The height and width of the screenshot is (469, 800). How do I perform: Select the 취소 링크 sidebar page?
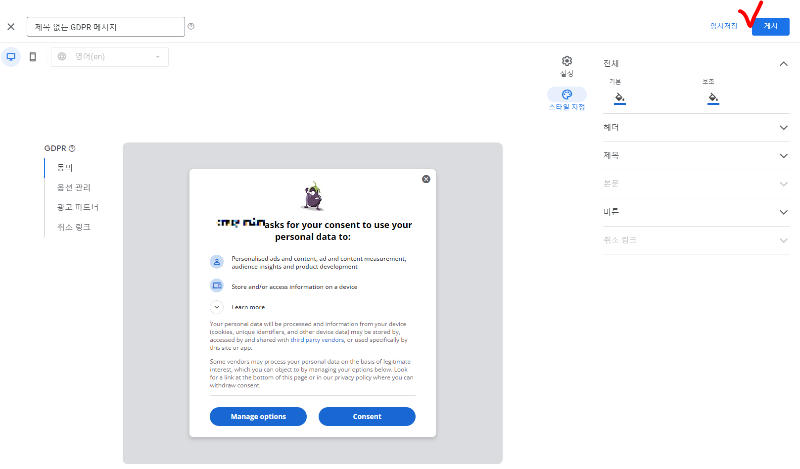pyautogui.click(x=74, y=227)
